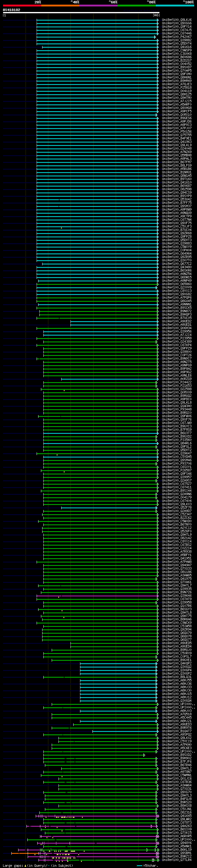Click the cyan 50char scale bar icon
This screenshot has width=197, height=868.
(x=139, y=866)
